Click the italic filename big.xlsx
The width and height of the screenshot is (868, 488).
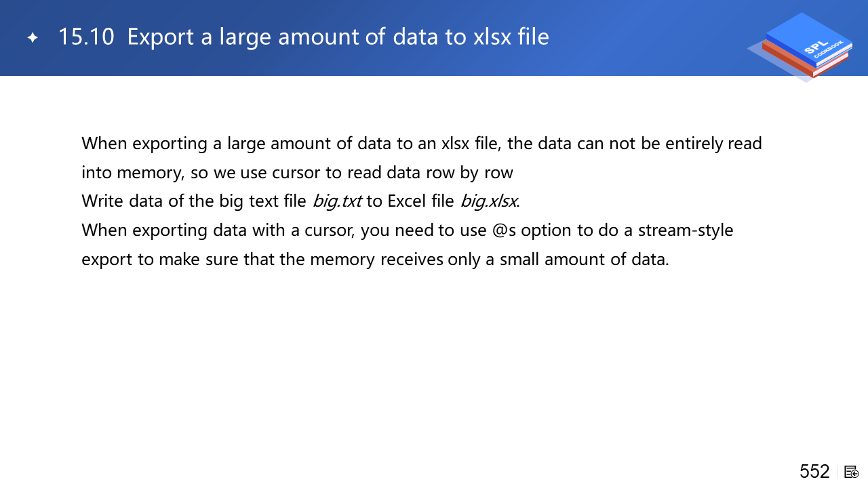[x=489, y=201]
